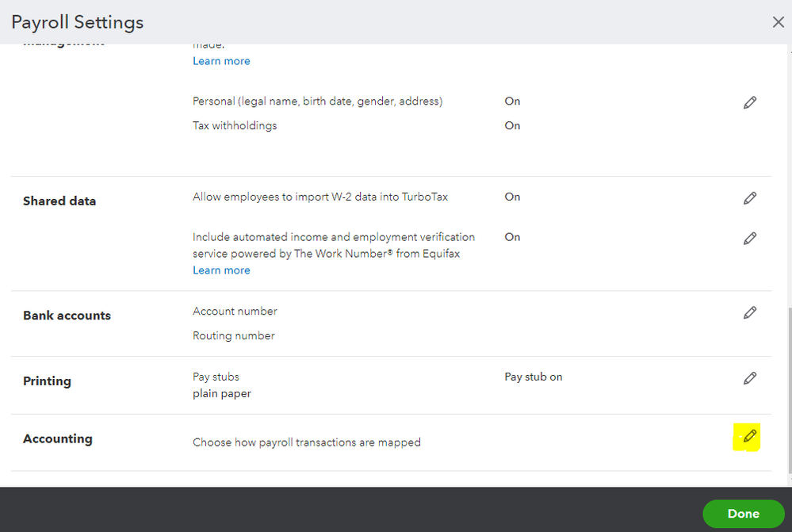Select the Accounting section heading
Screen dimensions: 792x532
[x=58, y=438]
